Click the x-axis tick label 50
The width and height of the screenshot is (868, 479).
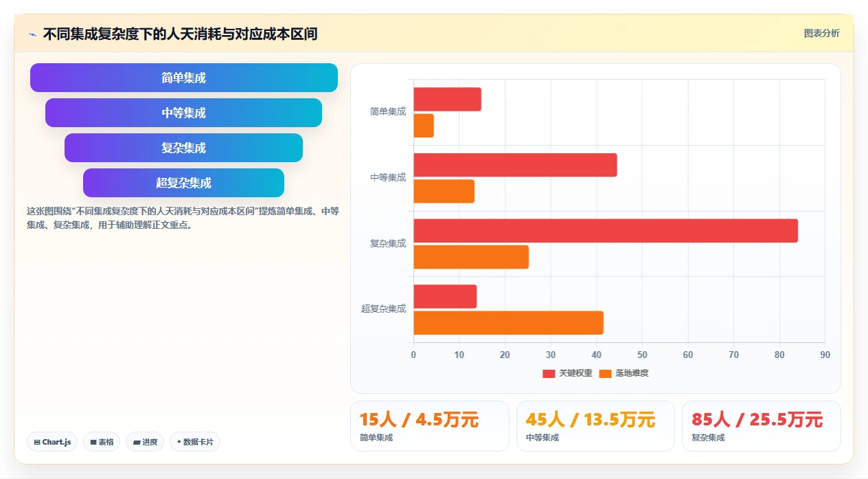pyautogui.click(x=642, y=355)
